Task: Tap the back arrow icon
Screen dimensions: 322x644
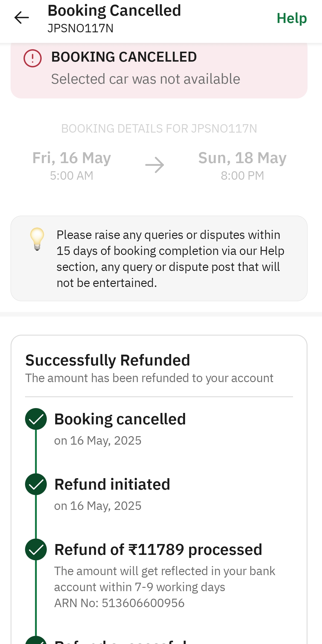Action: pos(22,18)
